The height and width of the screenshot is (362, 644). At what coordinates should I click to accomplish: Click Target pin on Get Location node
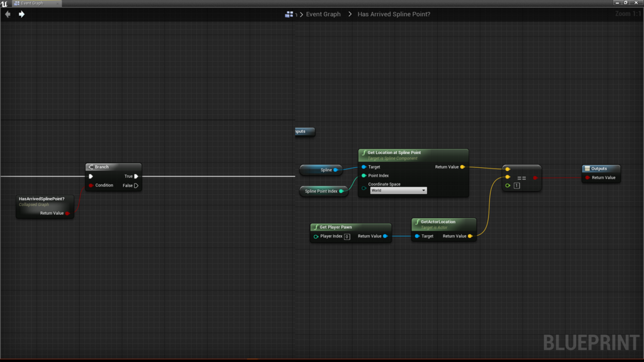coord(364,167)
